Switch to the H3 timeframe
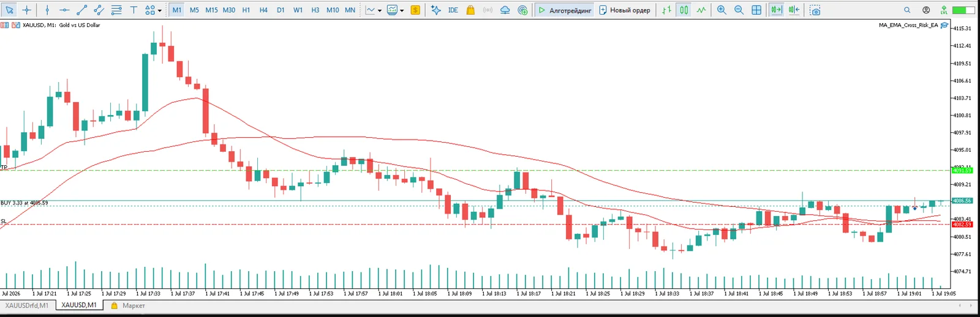The width and height of the screenshot is (980, 317). coord(315,10)
